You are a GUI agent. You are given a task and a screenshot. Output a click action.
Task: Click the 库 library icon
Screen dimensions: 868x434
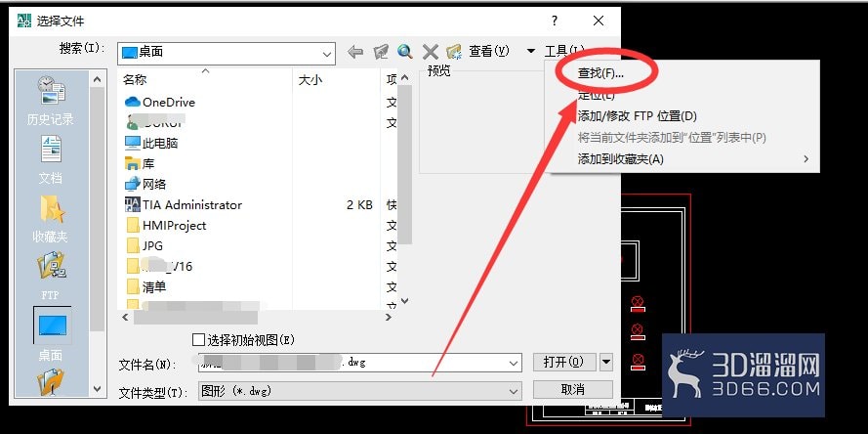133,163
